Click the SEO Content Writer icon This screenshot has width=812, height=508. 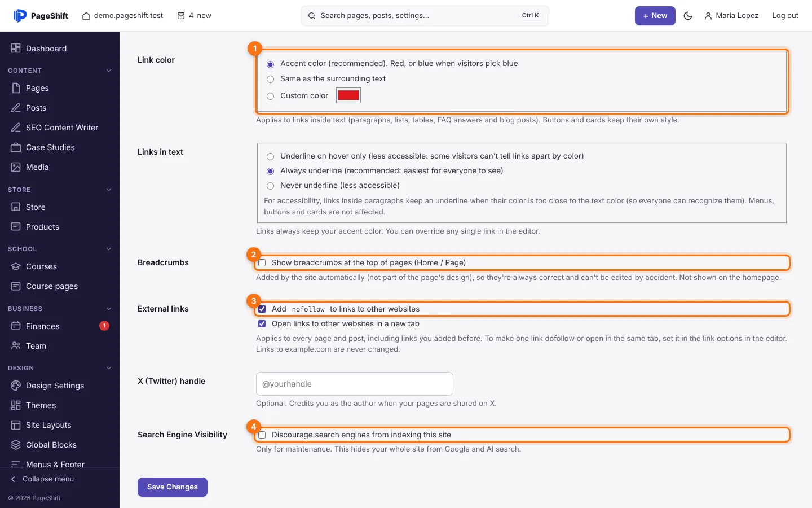point(16,128)
